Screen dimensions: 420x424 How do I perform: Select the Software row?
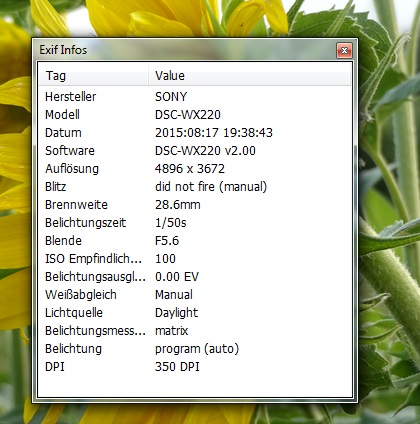[x=195, y=151]
